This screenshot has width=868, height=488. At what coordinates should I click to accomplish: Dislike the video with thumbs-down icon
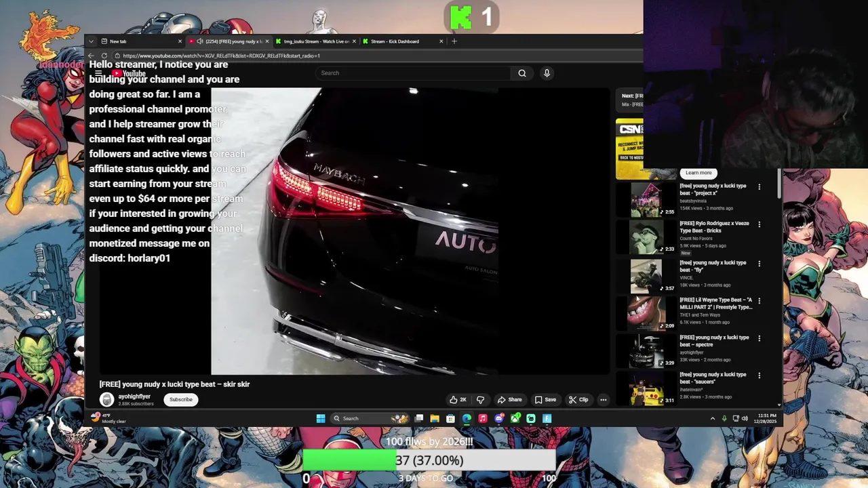[x=480, y=400]
